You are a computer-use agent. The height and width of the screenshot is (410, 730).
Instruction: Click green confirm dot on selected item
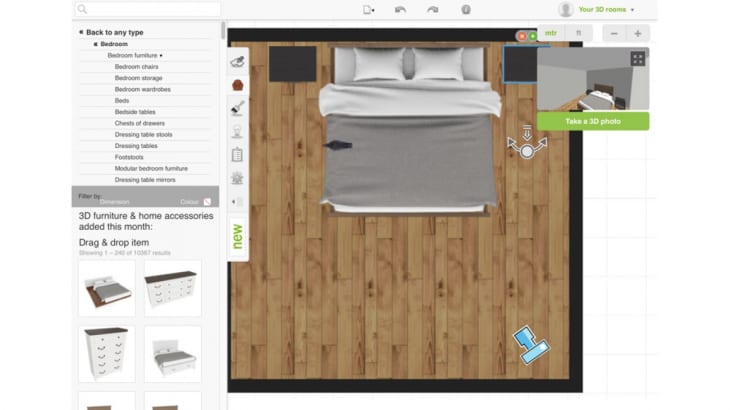[x=533, y=36]
